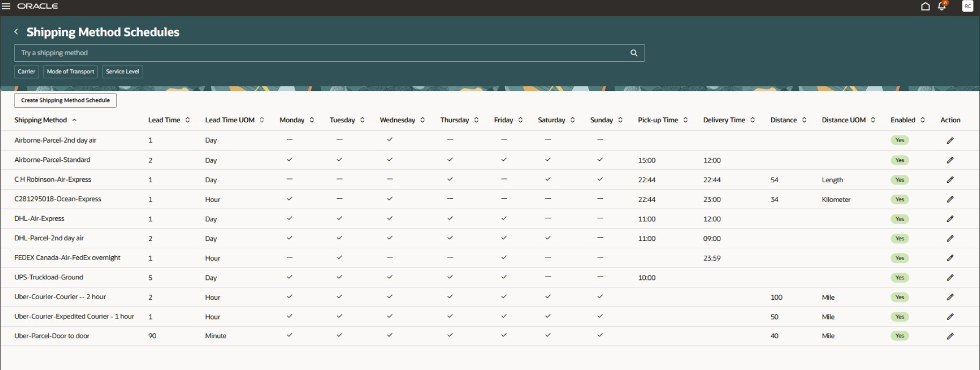The width and height of the screenshot is (980, 370).
Task: Open the hamburger navigation menu
Action: pos(6,6)
